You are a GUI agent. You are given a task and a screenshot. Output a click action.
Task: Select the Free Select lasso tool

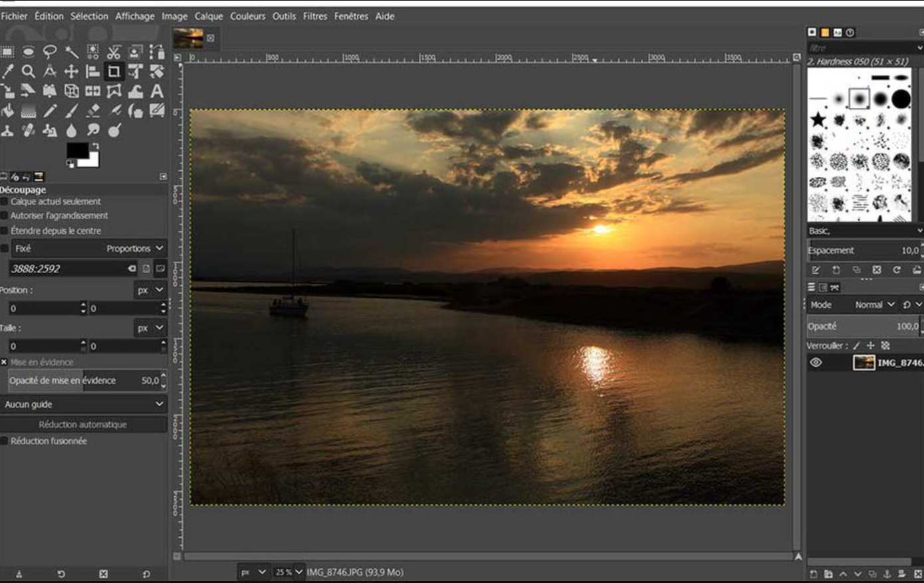[50, 52]
